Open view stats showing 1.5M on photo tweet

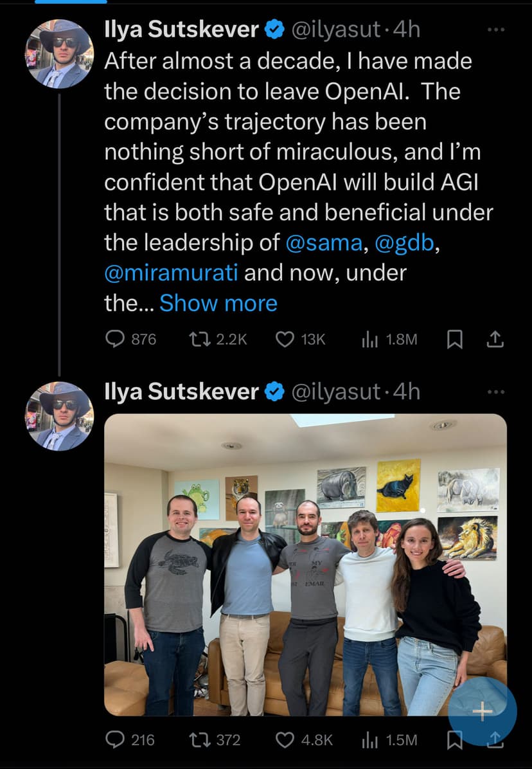point(369,739)
